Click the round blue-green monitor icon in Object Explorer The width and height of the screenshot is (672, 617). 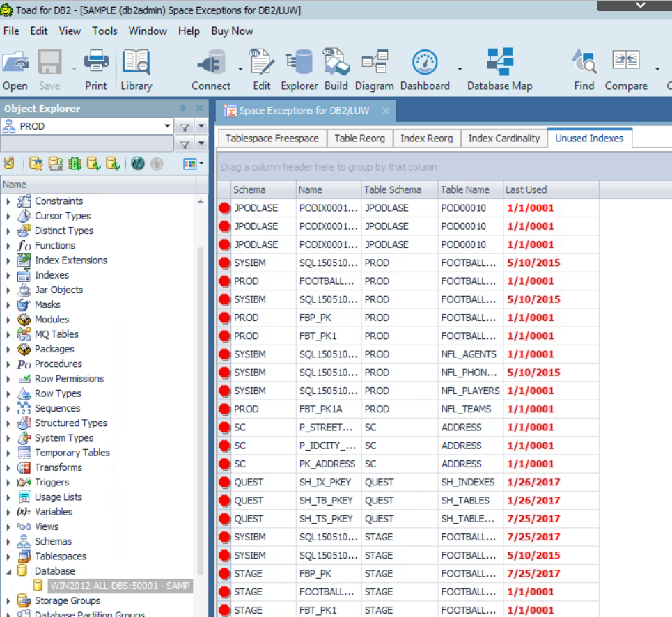138,164
